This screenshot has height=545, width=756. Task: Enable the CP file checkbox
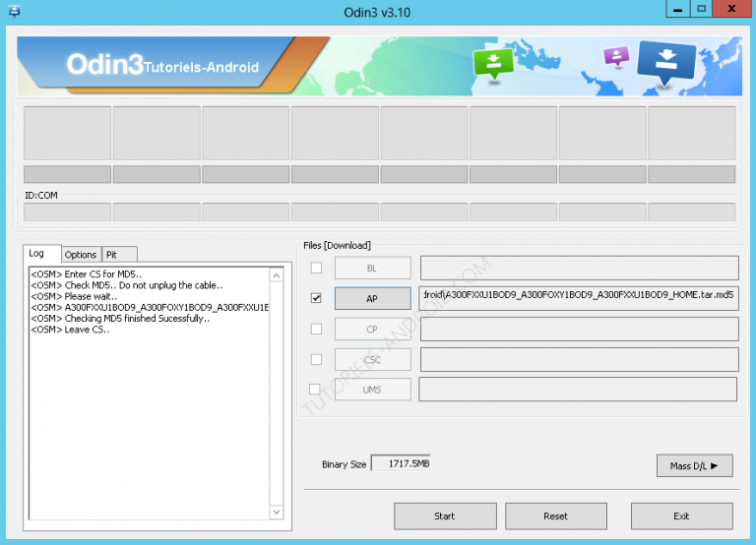pos(316,330)
